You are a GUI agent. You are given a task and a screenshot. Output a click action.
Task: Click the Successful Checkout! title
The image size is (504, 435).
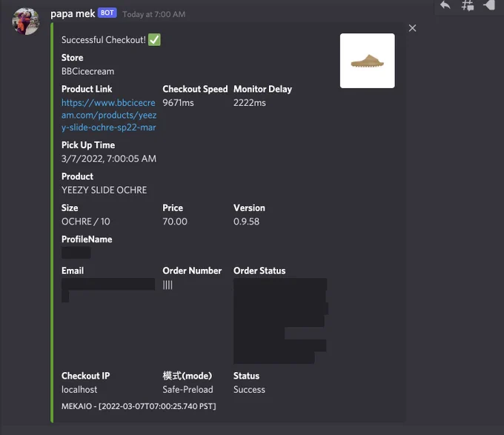(x=104, y=40)
